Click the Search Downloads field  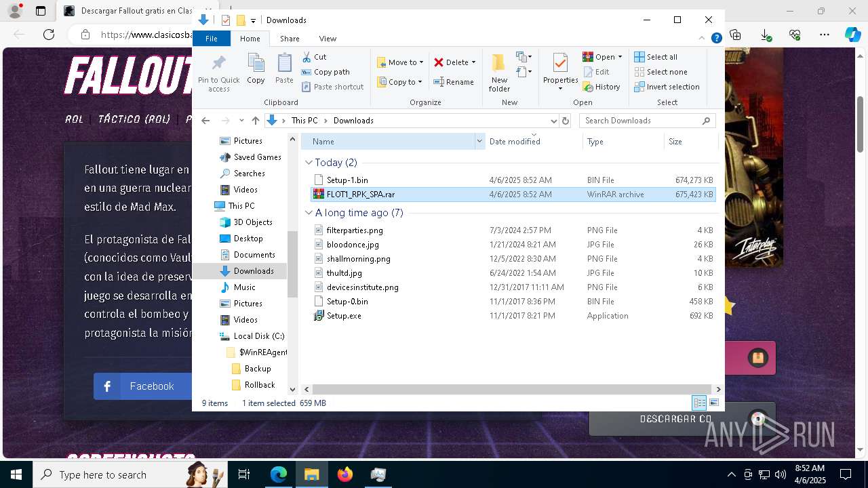click(x=648, y=121)
